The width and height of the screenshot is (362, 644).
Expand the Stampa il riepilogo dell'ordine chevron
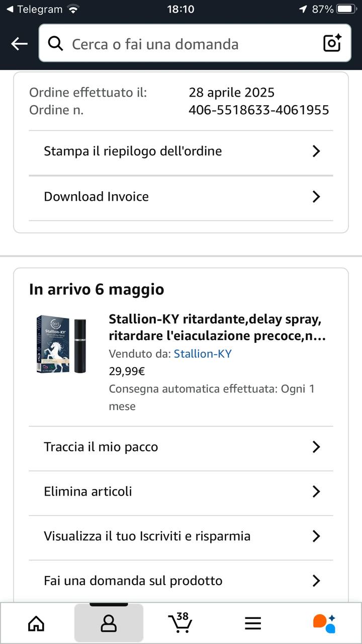coord(316,151)
